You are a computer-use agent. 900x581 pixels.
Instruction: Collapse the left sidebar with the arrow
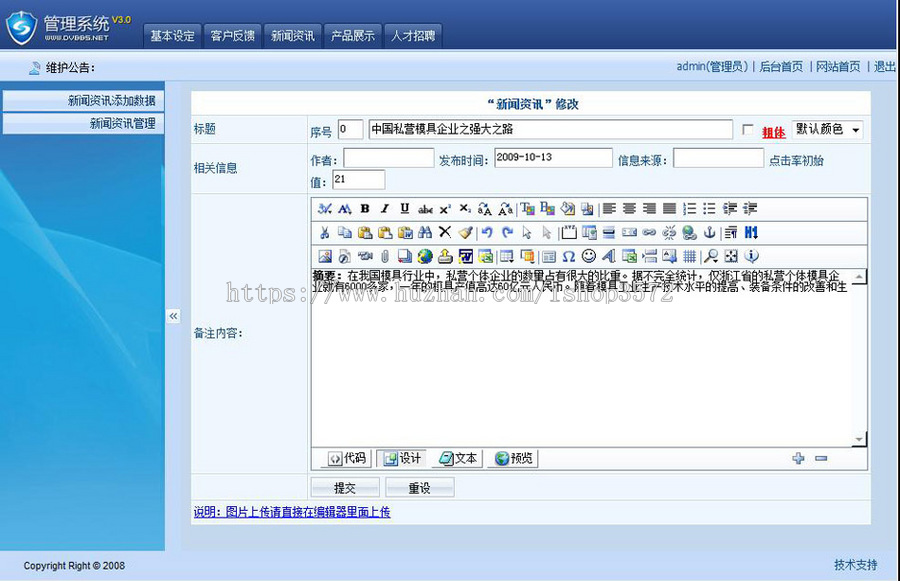[173, 315]
